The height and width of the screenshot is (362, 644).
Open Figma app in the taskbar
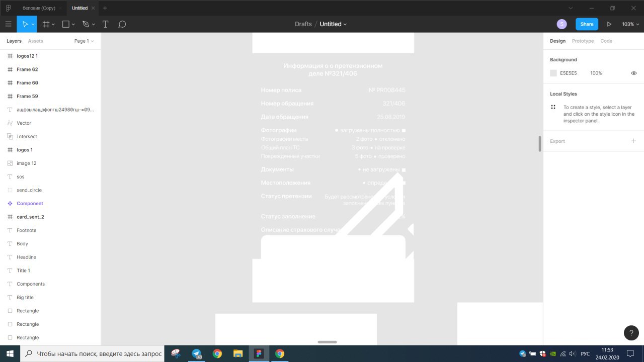coord(259,353)
